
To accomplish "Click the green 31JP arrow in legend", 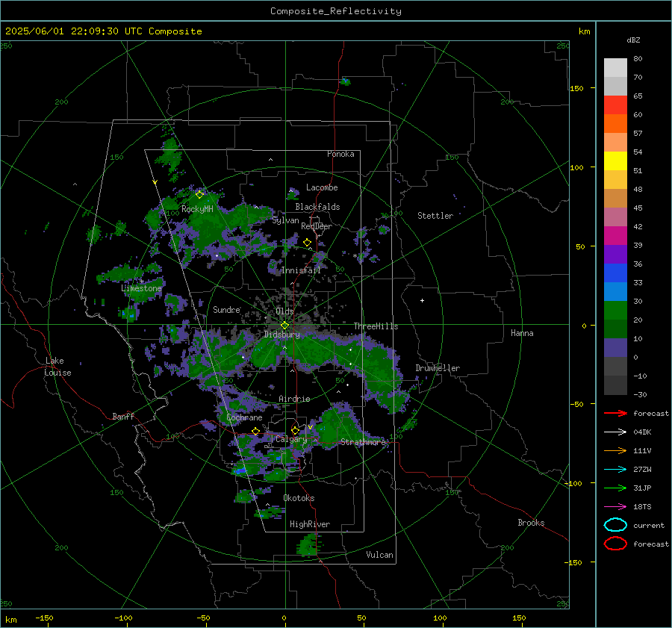I will pos(615,488).
